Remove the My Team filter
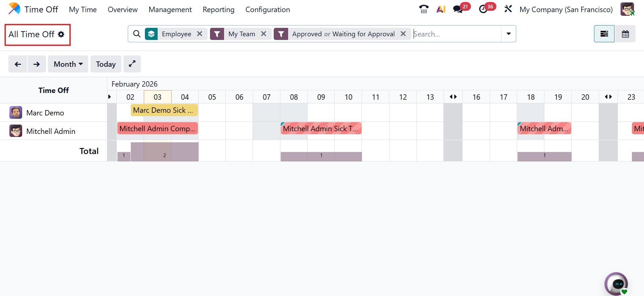 (264, 34)
